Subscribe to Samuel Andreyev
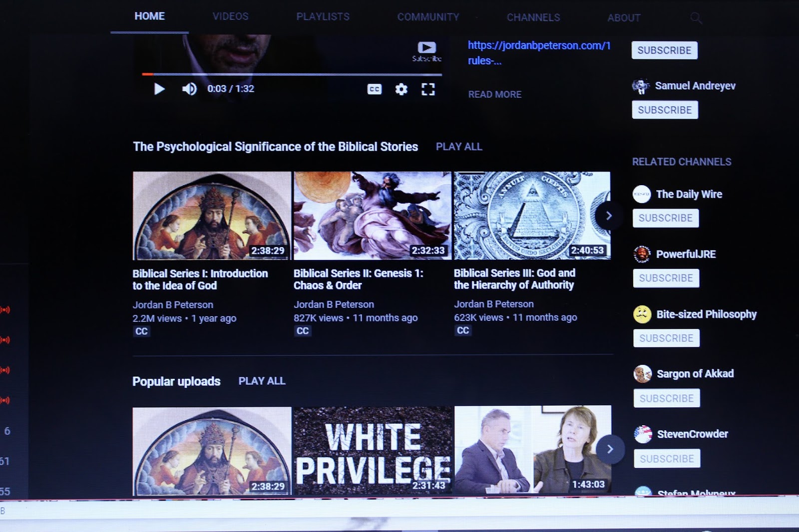The width and height of the screenshot is (799, 532). tap(665, 110)
